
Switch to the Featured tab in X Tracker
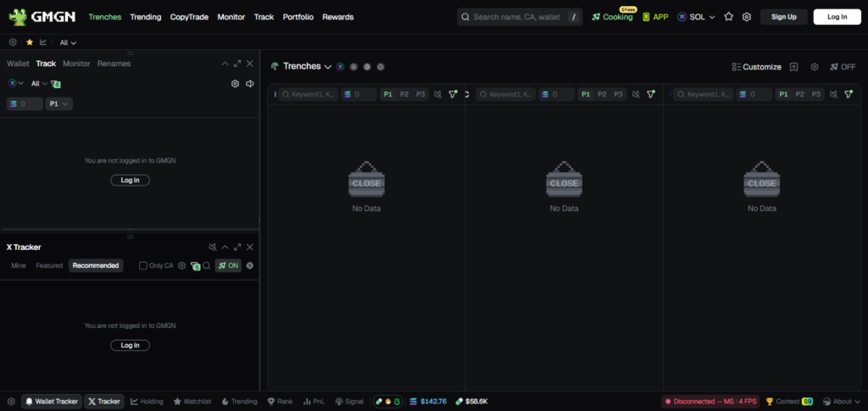click(x=49, y=265)
